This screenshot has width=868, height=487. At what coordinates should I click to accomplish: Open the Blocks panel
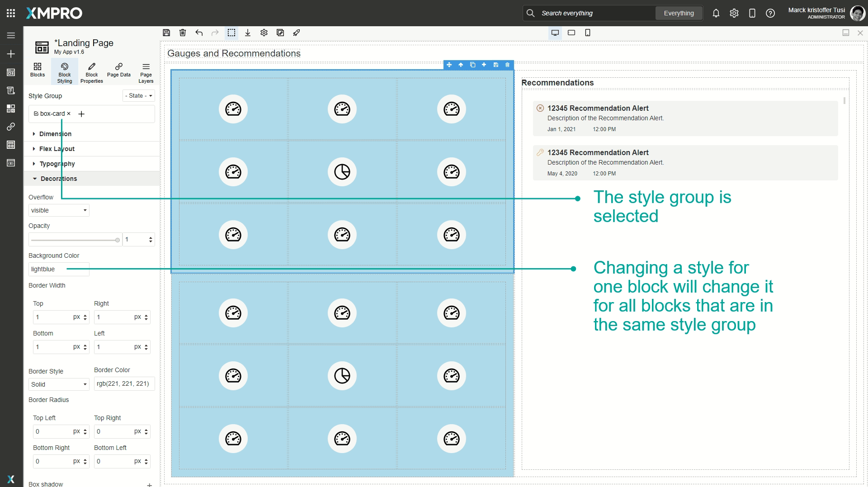click(x=37, y=71)
